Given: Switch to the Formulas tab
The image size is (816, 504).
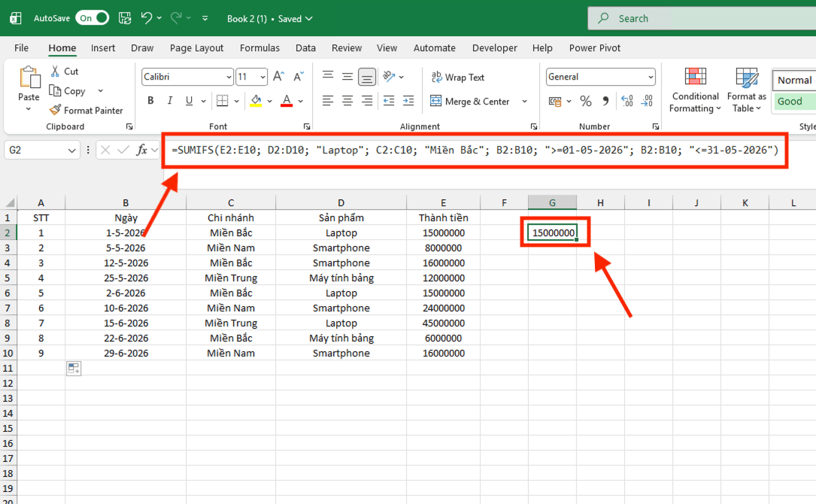Looking at the screenshot, I should pos(259,48).
